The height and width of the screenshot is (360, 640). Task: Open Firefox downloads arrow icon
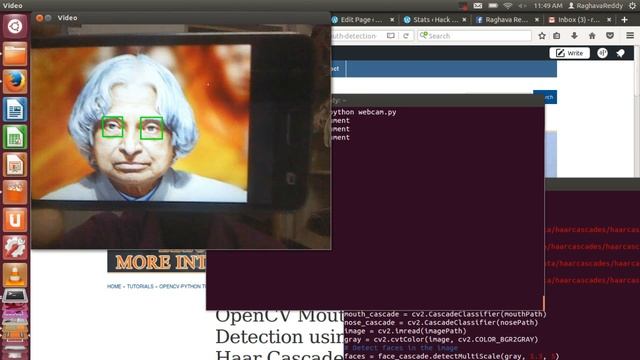point(574,36)
